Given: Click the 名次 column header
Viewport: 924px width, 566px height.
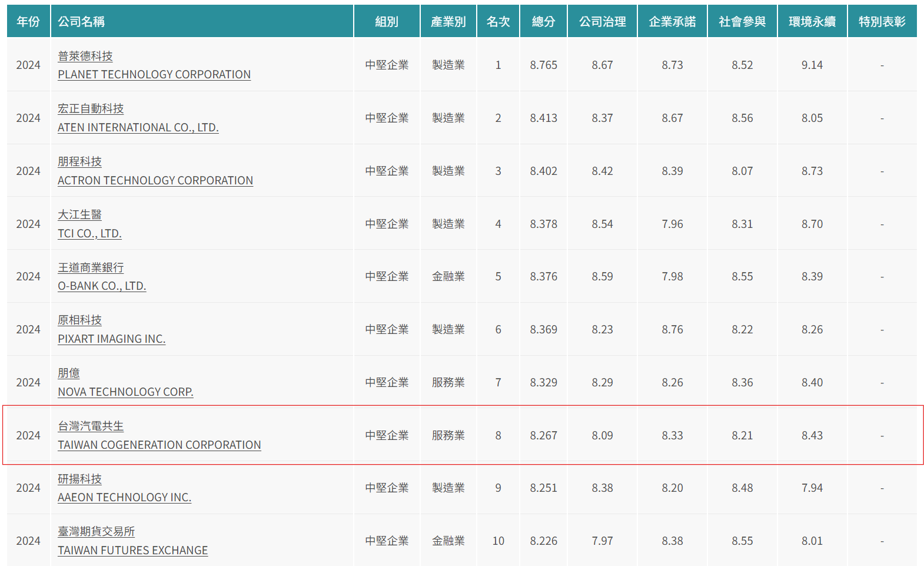Looking at the screenshot, I should [x=498, y=22].
